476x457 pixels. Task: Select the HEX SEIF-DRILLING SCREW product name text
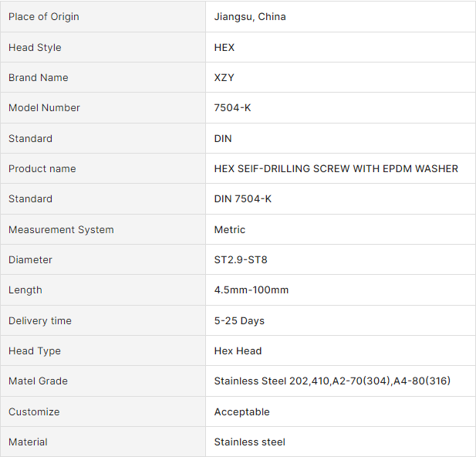(336, 169)
